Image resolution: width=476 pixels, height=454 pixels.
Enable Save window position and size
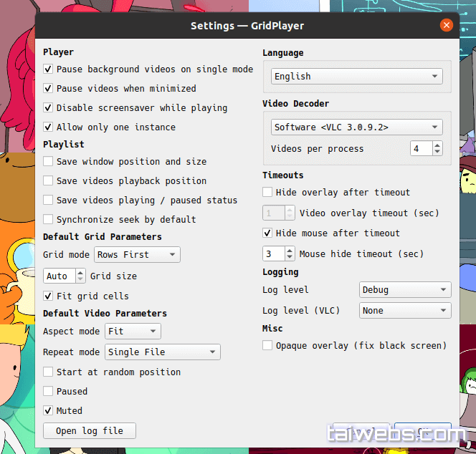point(48,162)
